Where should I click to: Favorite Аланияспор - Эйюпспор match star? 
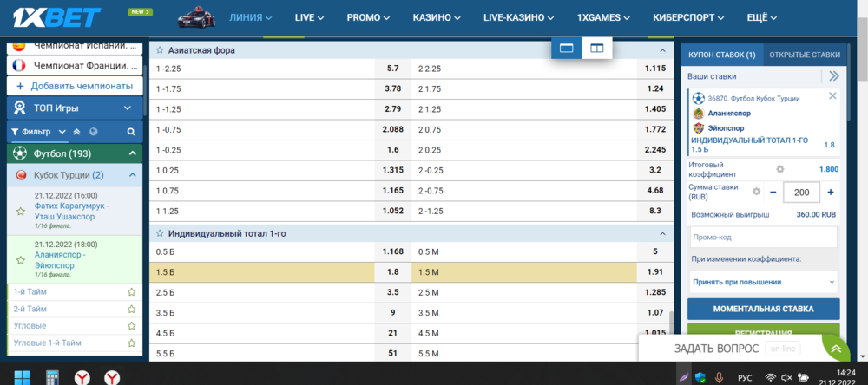21,260
